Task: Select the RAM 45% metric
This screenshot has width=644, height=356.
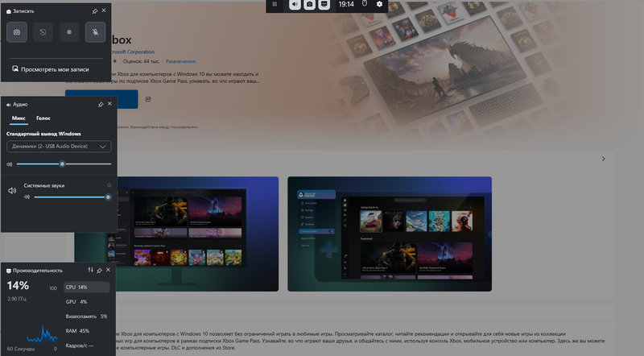Action: [87, 331]
